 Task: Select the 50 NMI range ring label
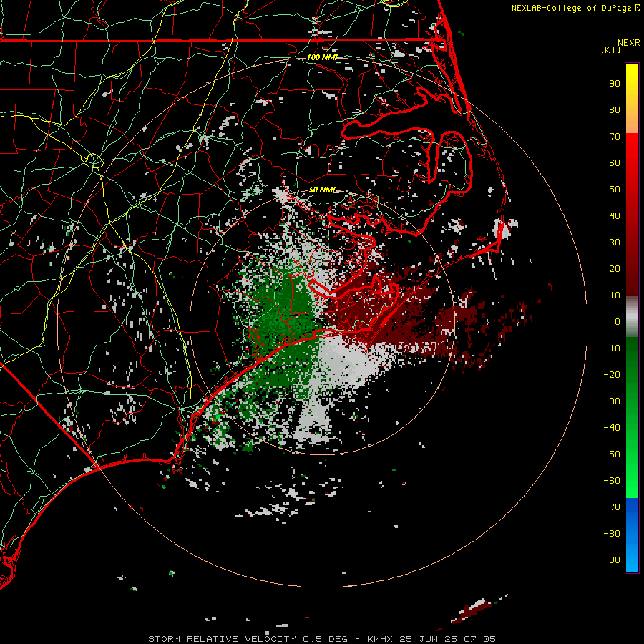point(322,190)
